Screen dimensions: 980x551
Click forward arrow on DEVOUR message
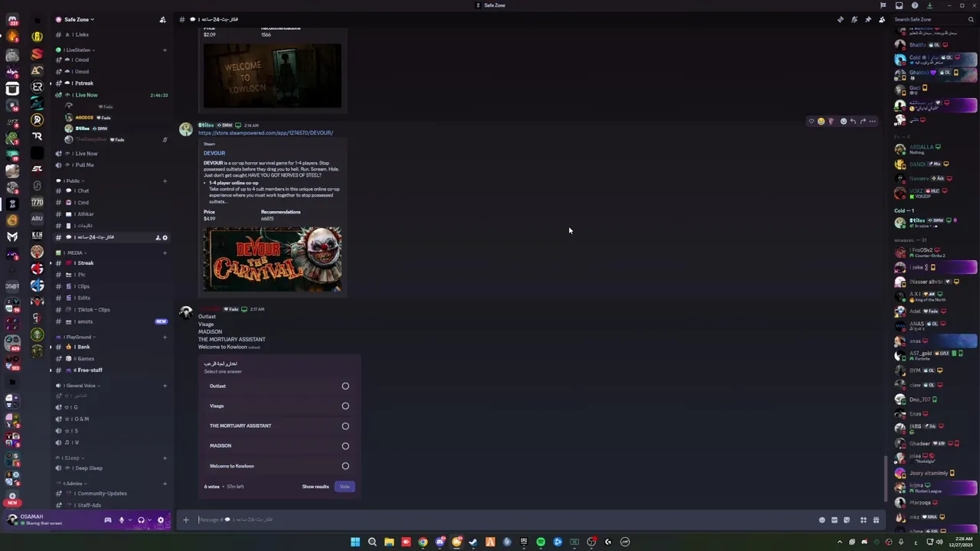pyautogui.click(x=863, y=121)
